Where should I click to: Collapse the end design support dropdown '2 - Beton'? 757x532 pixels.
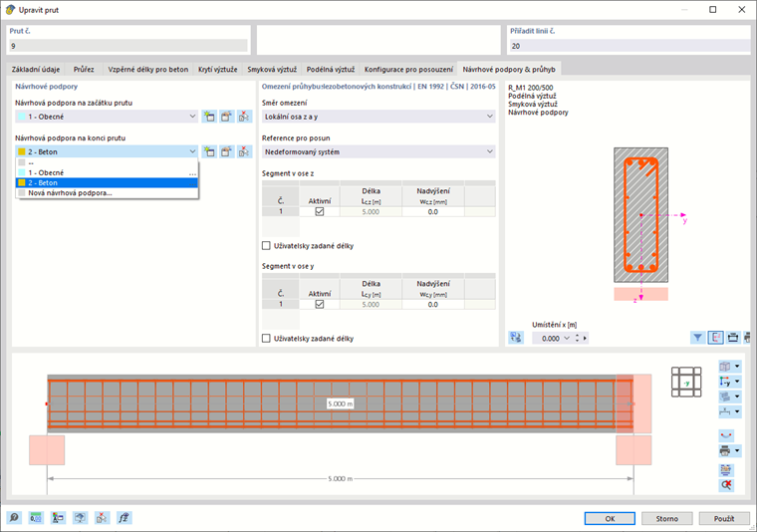(192, 151)
